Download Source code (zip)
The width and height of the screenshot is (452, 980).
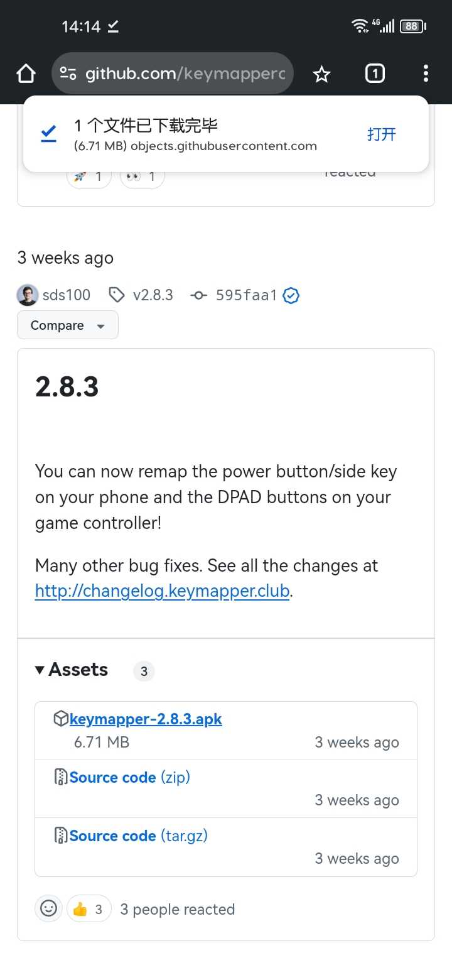point(129,777)
